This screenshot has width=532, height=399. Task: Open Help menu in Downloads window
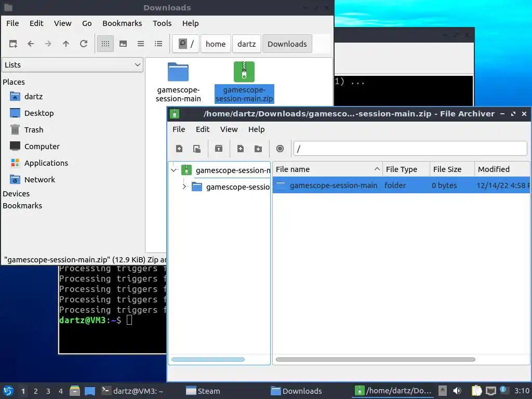[190, 23]
